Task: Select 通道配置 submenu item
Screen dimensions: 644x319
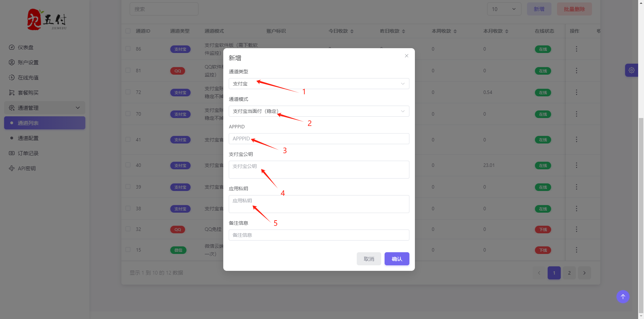Action: click(x=45, y=138)
